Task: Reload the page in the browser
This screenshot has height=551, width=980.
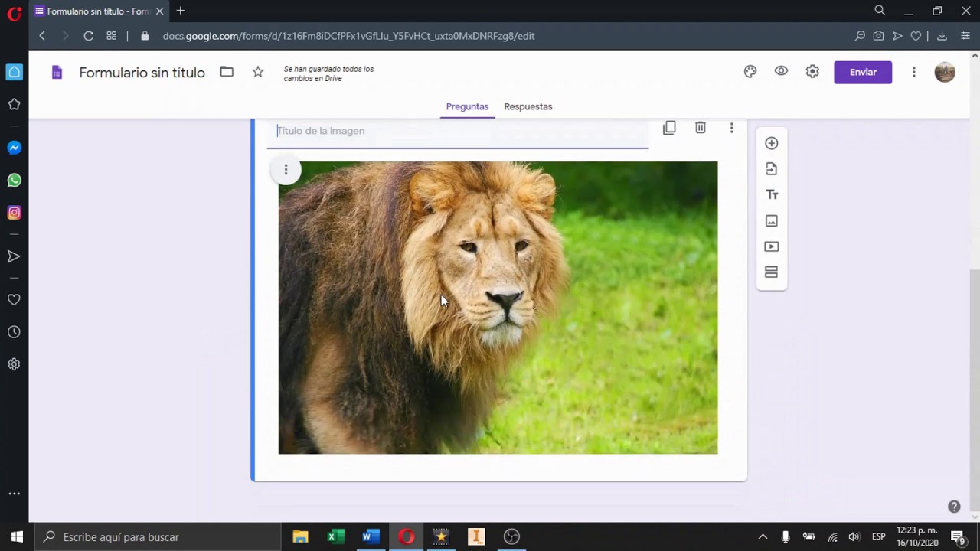Action: pos(89,36)
